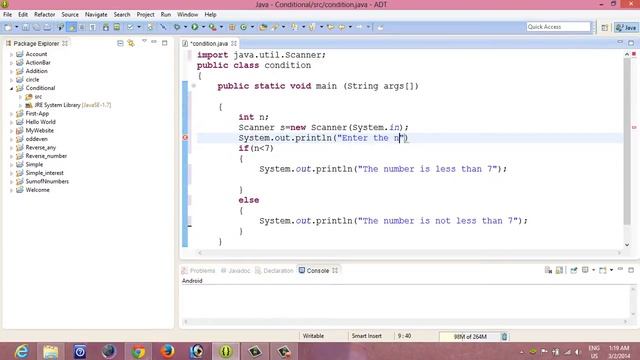Click the editor horizontal scrollbar
The height and width of the screenshot is (360, 640).
(x=409, y=253)
